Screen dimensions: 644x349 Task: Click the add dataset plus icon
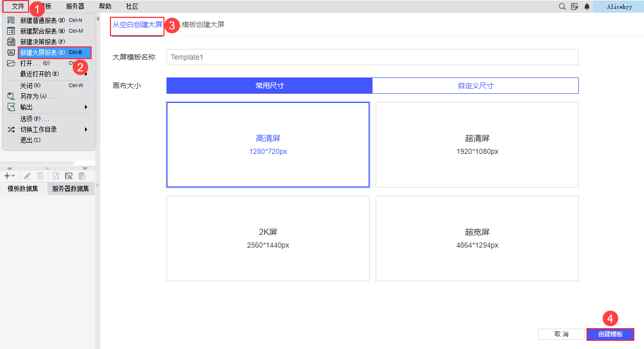pos(6,176)
